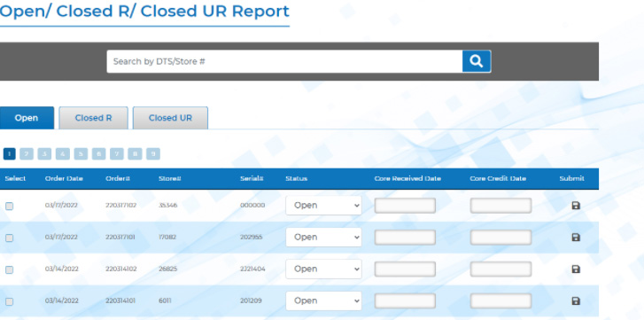The image size is (644, 320).
Task: Go to page 6
Action: (x=98, y=154)
